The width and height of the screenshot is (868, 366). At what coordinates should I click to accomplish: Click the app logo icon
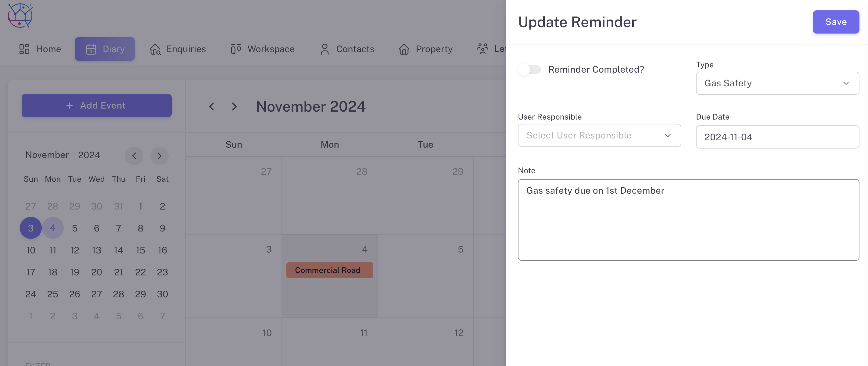point(20,16)
